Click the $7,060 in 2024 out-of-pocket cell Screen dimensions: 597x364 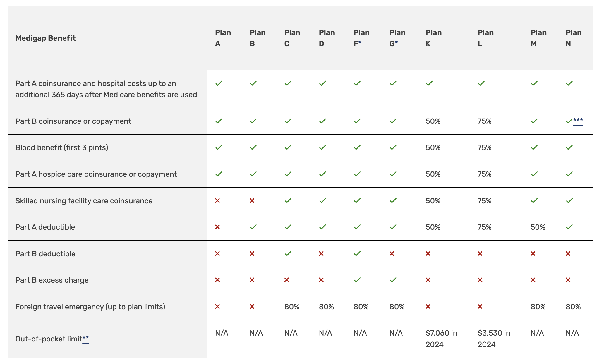coord(441,339)
